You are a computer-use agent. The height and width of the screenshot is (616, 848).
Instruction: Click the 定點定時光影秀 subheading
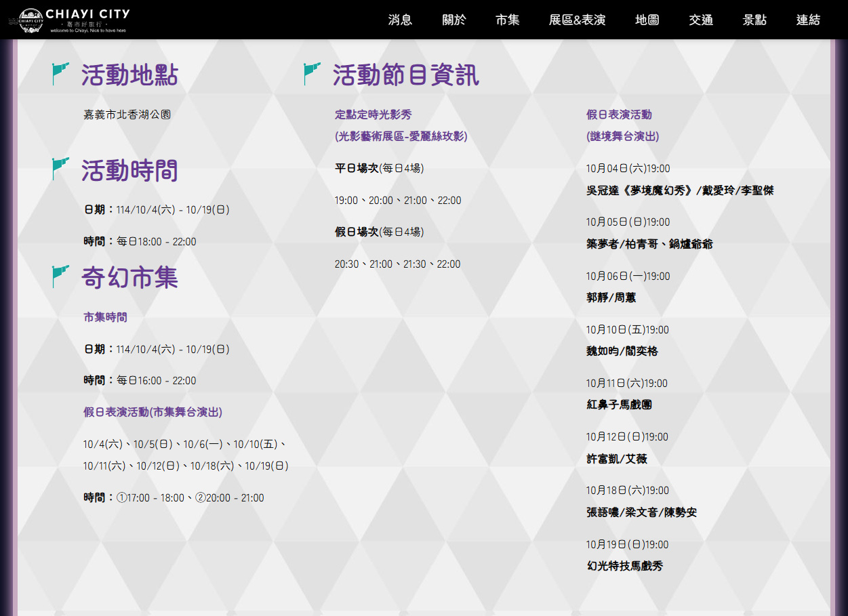click(x=373, y=115)
